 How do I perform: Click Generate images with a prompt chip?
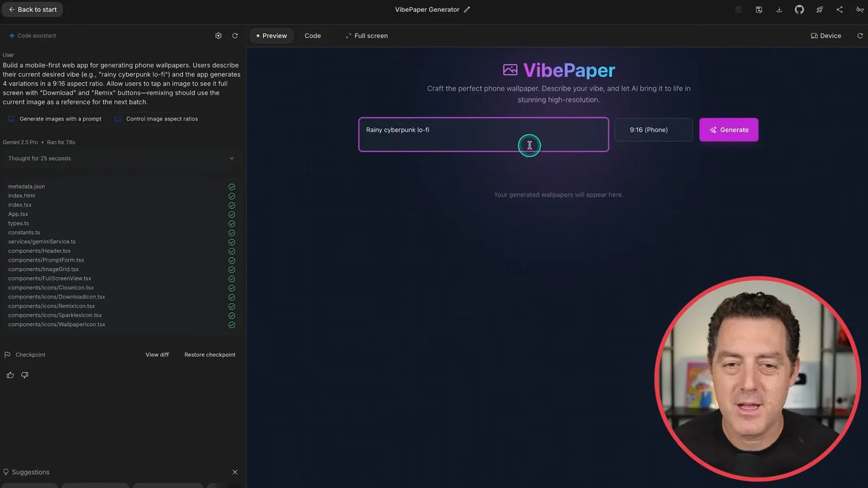(55, 119)
